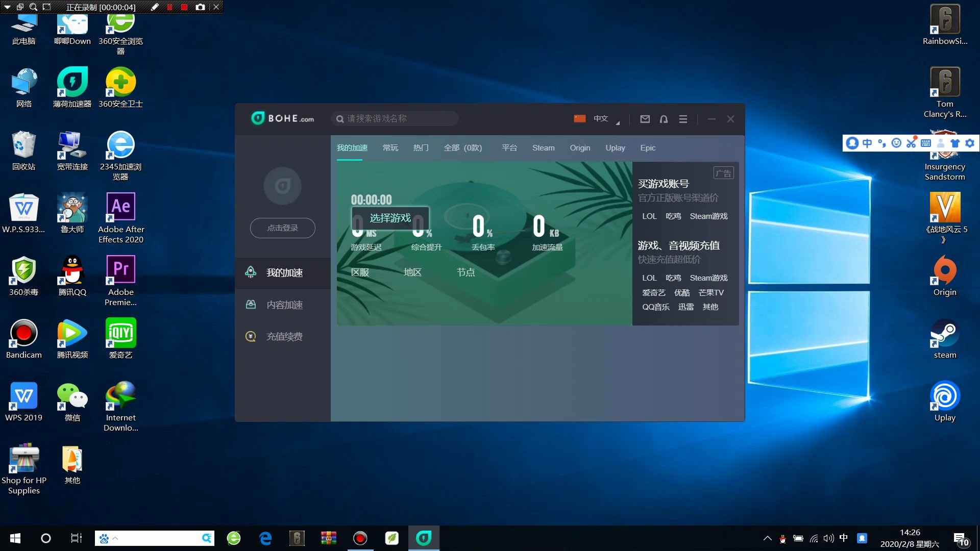Click the Bandicam record icon on the taskbar

click(x=360, y=538)
